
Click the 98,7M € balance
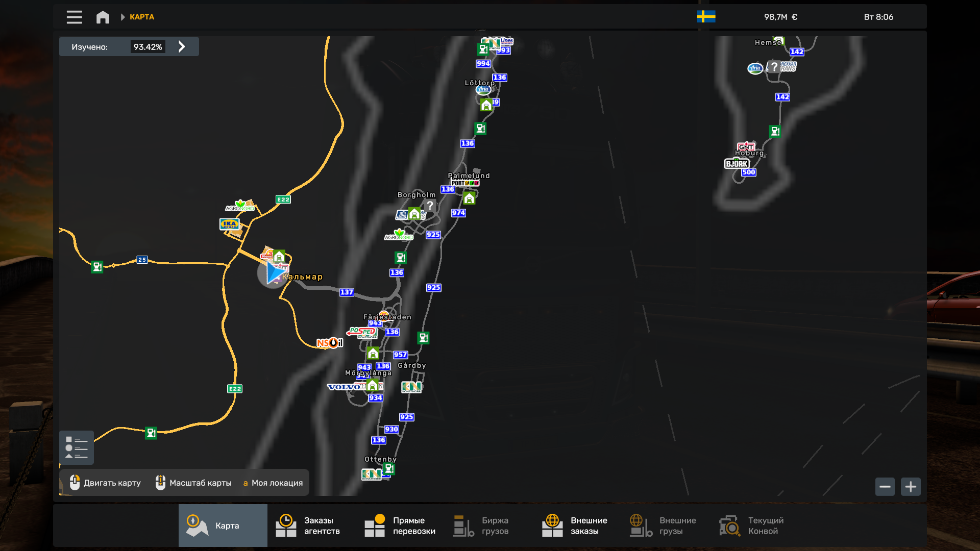pyautogui.click(x=780, y=17)
